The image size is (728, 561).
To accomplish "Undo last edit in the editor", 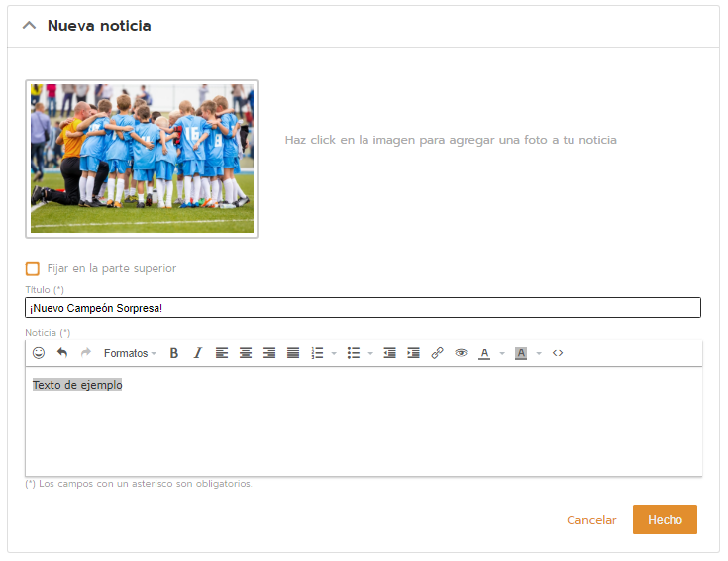I will click(x=62, y=353).
